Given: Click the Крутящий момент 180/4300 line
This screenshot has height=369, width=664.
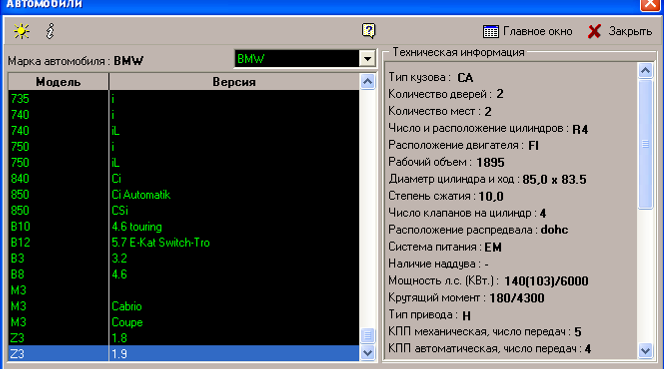Looking at the screenshot, I should point(466,298).
